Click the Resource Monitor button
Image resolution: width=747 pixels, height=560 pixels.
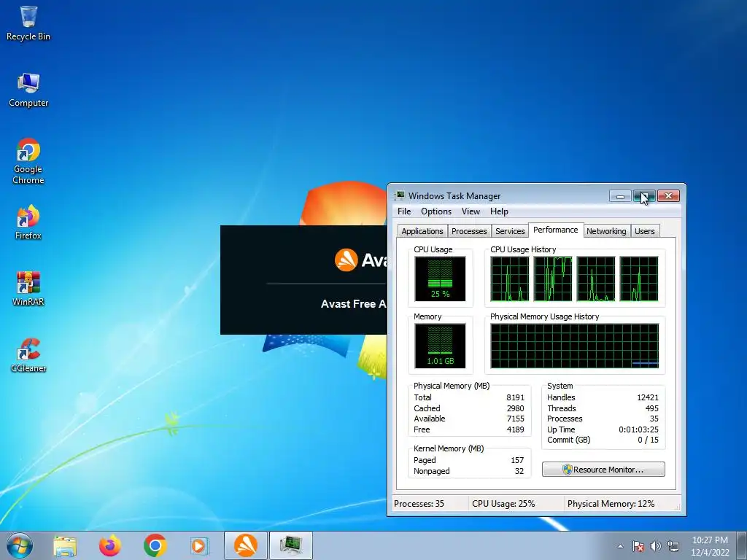603,470
